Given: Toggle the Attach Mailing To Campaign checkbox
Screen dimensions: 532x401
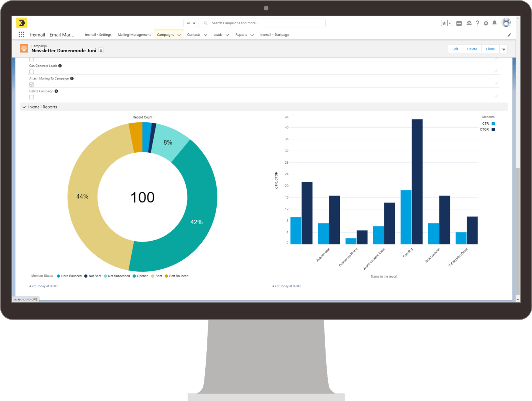Looking at the screenshot, I should click(x=32, y=84).
